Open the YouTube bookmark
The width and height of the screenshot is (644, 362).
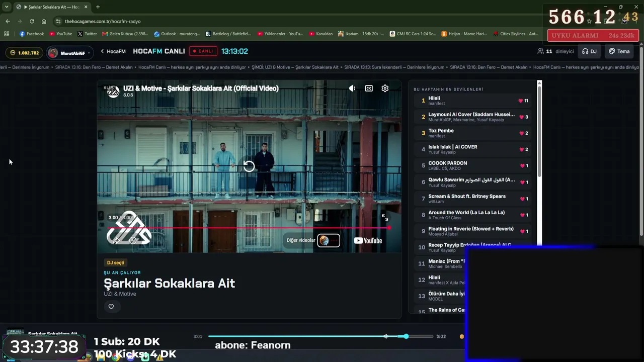61,34
